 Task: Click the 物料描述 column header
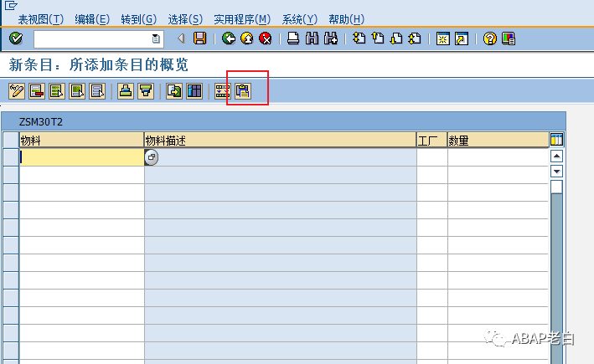[281, 140]
